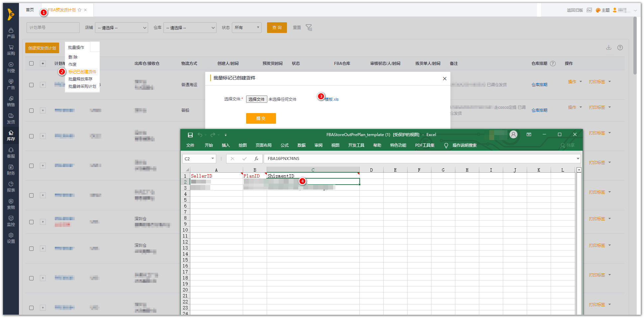Select 批量释放库存 in the batch menu
Screen dimensions: 644x318
tap(80, 79)
